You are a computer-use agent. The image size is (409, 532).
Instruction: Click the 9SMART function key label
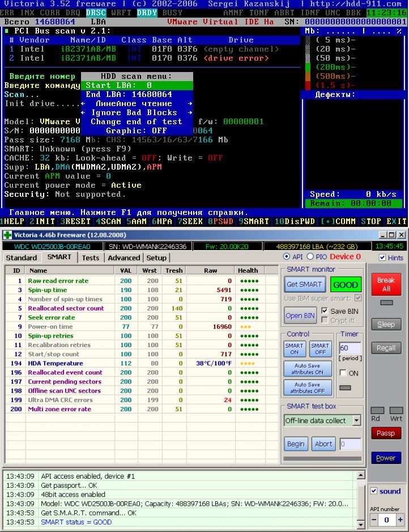click(254, 221)
